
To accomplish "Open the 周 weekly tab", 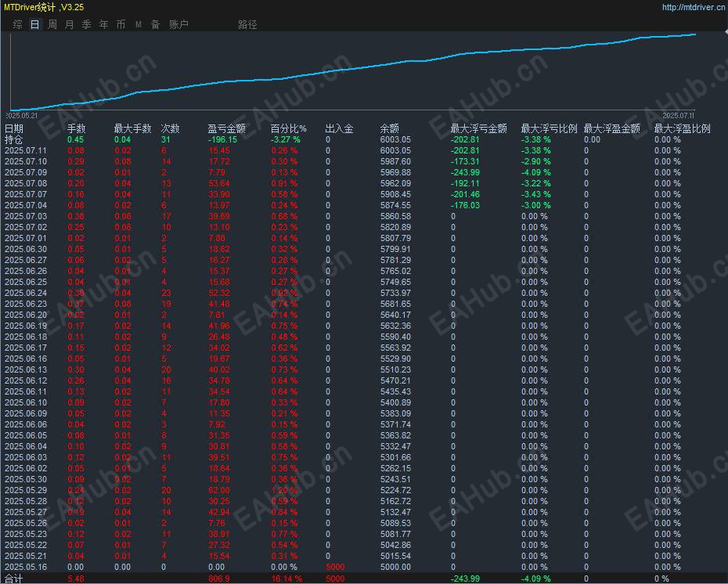I will [52, 24].
